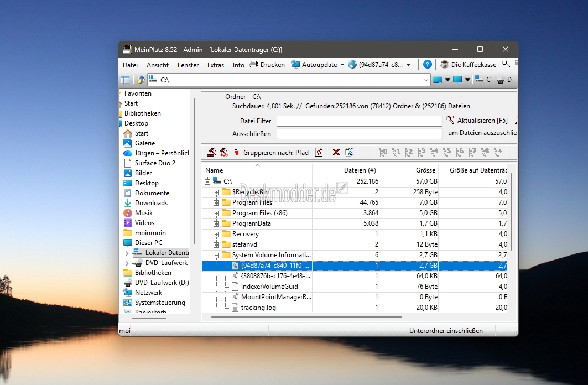Click the recycle bin icon after red X
The height and width of the screenshot is (385, 588).
[350, 152]
